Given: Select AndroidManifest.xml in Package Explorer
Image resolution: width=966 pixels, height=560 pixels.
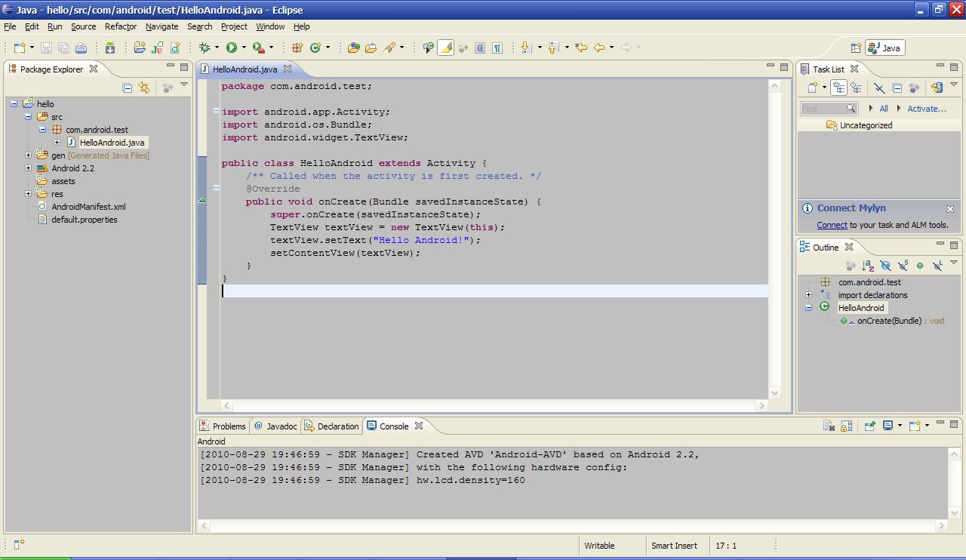Looking at the screenshot, I should click(88, 207).
